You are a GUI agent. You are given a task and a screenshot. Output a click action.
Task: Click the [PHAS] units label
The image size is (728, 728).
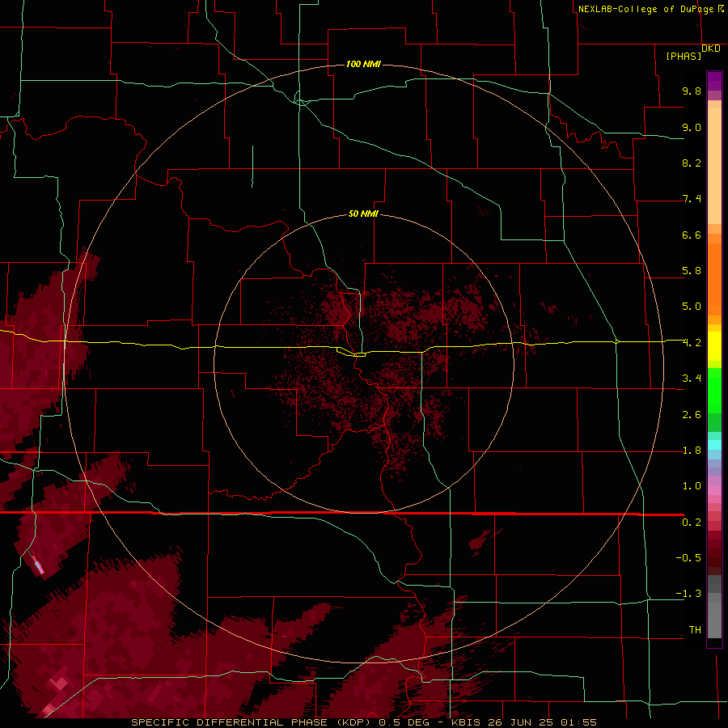pyautogui.click(x=684, y=57)
